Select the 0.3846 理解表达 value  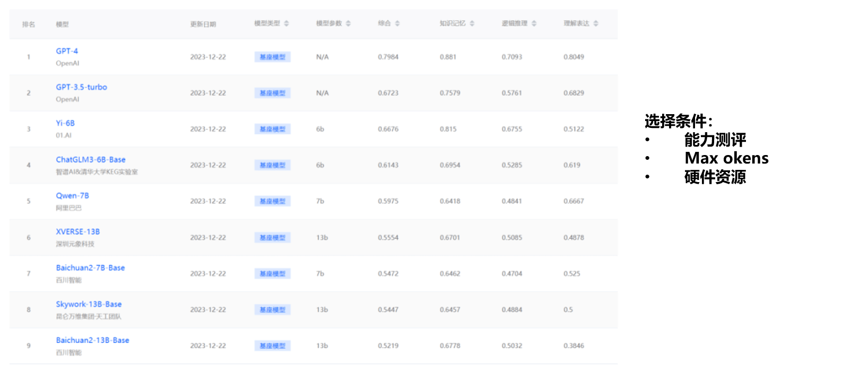click(574, 346)
